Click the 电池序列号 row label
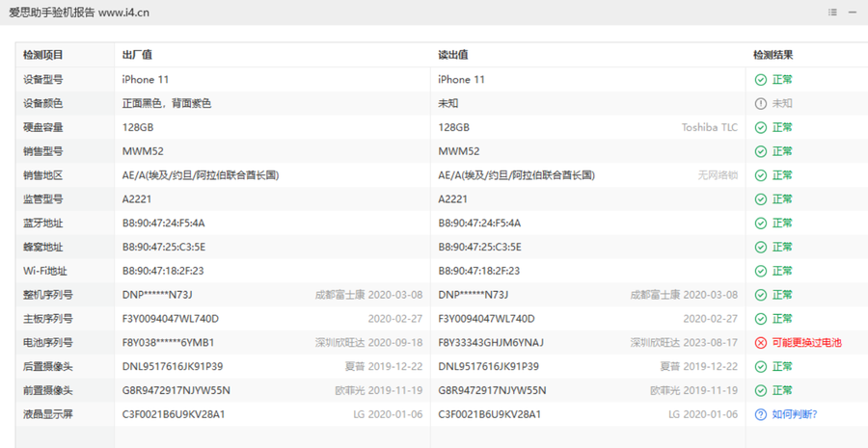 [x=47, y=343]
